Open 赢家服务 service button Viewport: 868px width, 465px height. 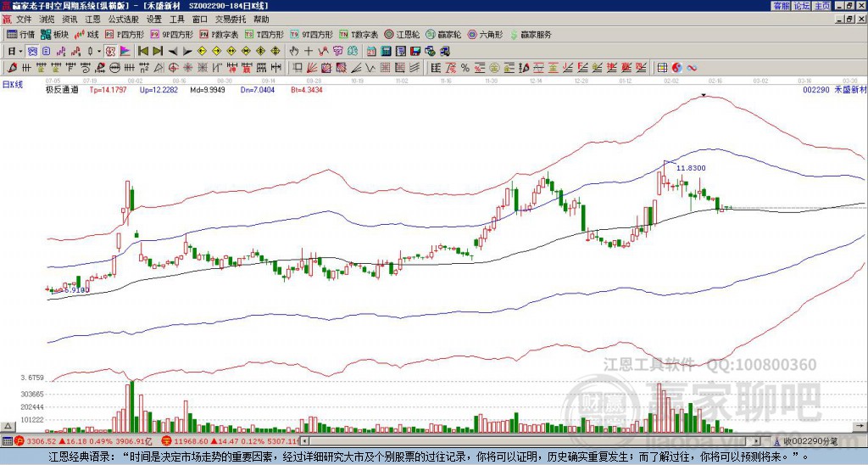pyautogui.click(x=531, y=34)
